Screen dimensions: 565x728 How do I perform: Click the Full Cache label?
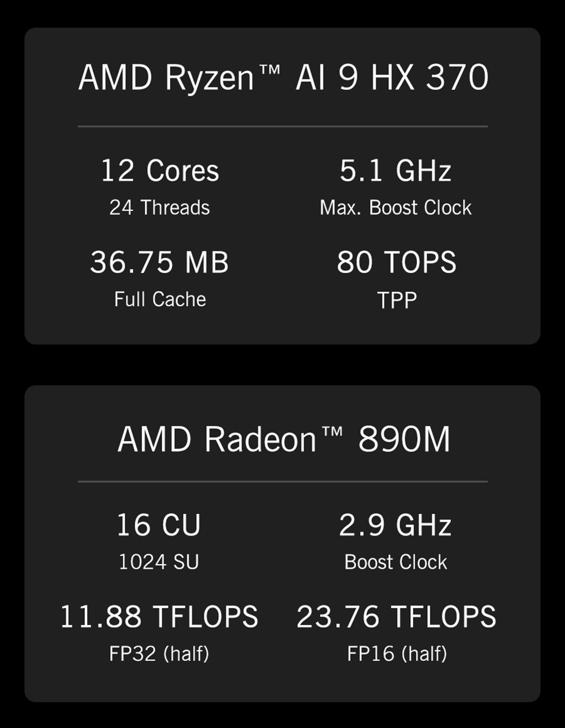(x=160, y=299)
